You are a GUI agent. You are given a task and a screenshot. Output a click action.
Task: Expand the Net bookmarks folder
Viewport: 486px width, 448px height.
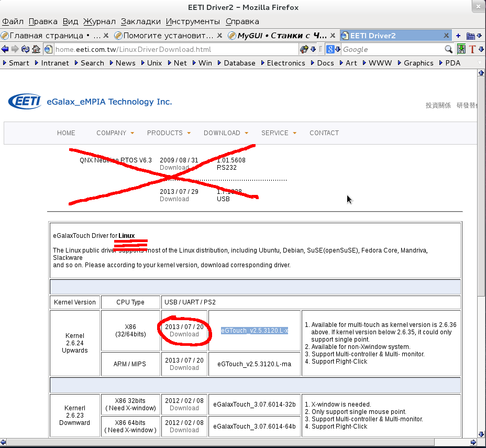(x=178, y=63)
